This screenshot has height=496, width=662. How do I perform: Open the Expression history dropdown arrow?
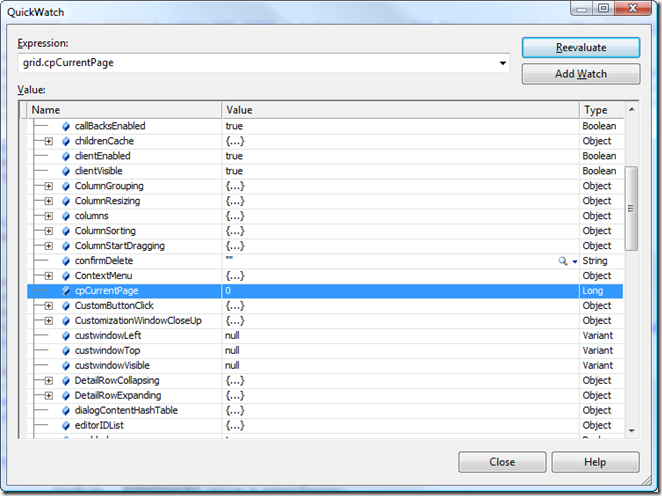tap(502, 63)
